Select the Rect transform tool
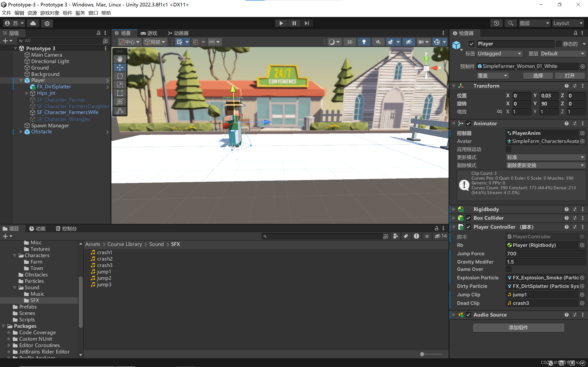This screenshot has width=588, height=367. coord(120,93)
